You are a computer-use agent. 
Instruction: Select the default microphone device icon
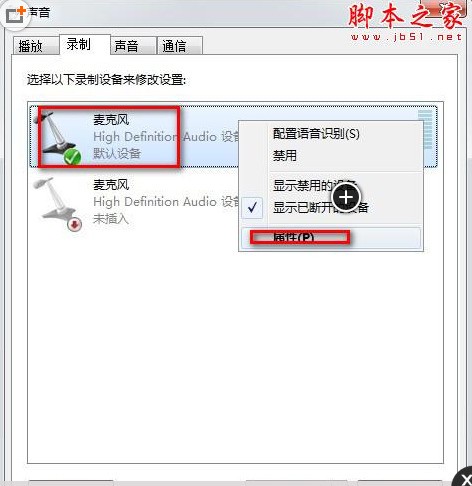coord(58,137)
